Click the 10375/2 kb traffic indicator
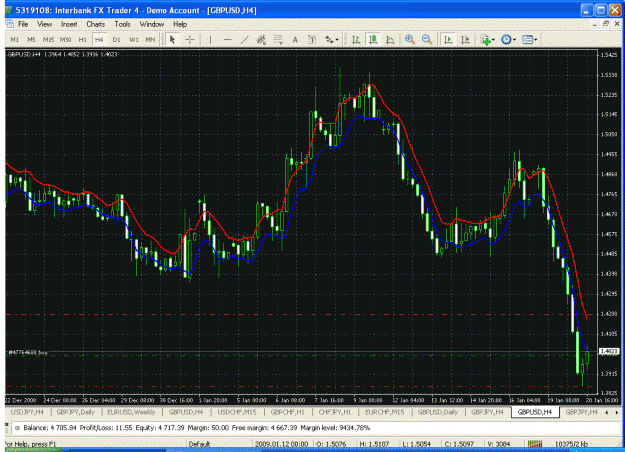The image size is (625, 452). pos(571,444)
